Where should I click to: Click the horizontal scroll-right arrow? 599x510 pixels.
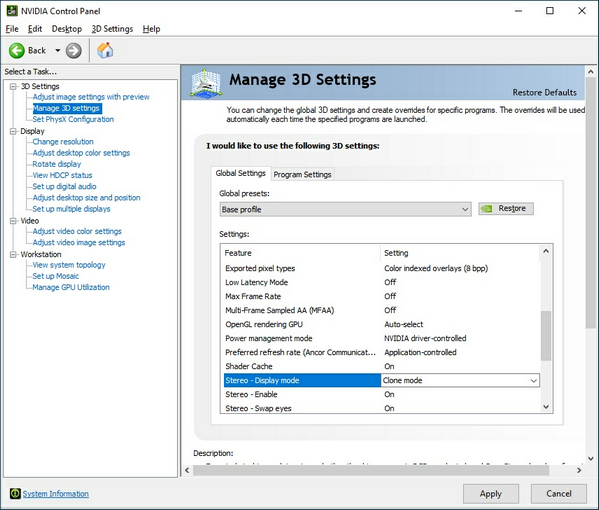coord(579,470)
